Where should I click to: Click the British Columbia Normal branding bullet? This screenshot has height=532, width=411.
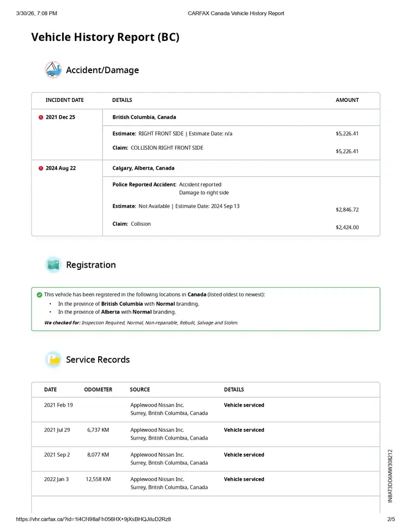tap(128, 304)
